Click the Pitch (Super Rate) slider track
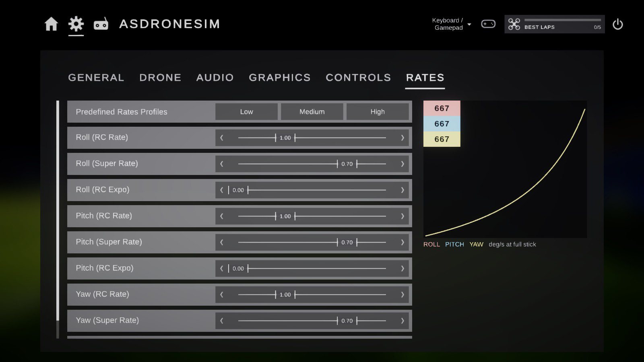This screenshot has width=644, height=362. pyautogui.click(x=312, y=243)
